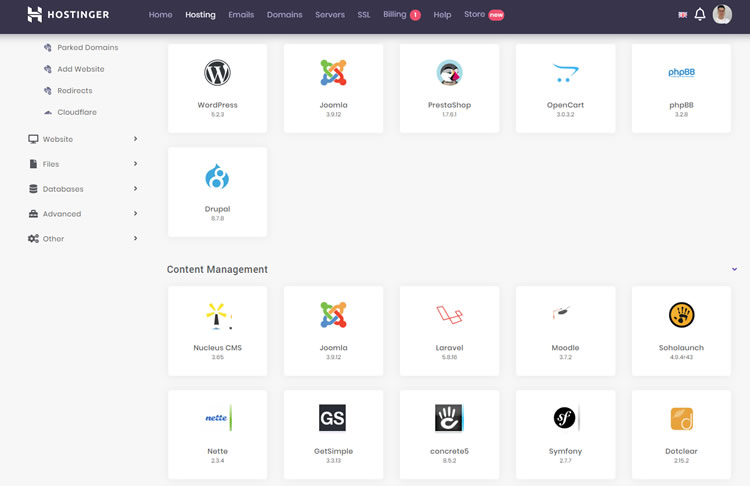Change language via the flag icon

coord(683,15)
